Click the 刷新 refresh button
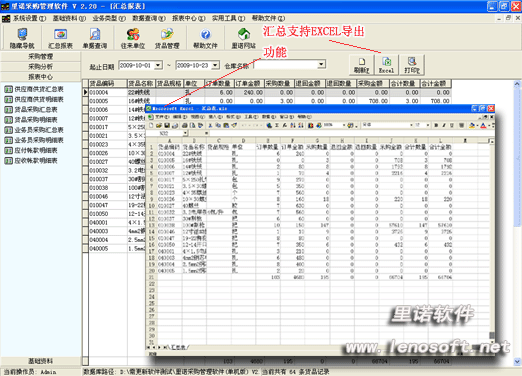Screen dimensions: 522x376 (361, 65)
